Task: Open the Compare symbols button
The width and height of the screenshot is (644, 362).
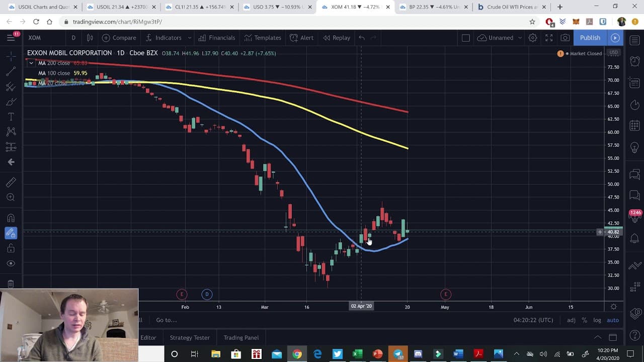Action: pos(119,38)
